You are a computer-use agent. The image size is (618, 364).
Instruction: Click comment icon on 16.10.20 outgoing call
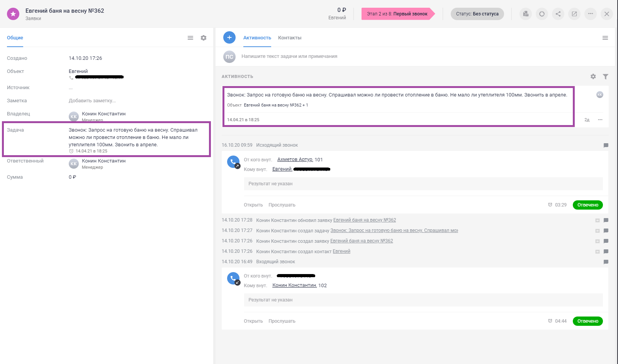[606, 146]
